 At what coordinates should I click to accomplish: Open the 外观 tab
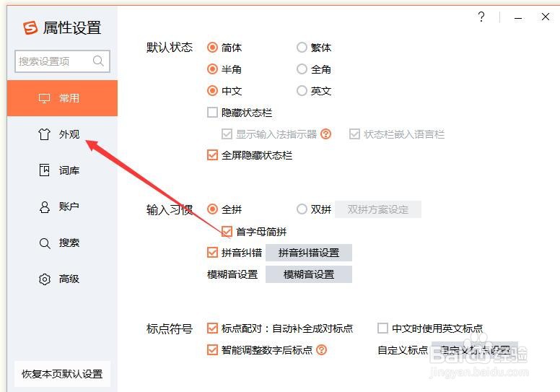click(x=62, y=134)
